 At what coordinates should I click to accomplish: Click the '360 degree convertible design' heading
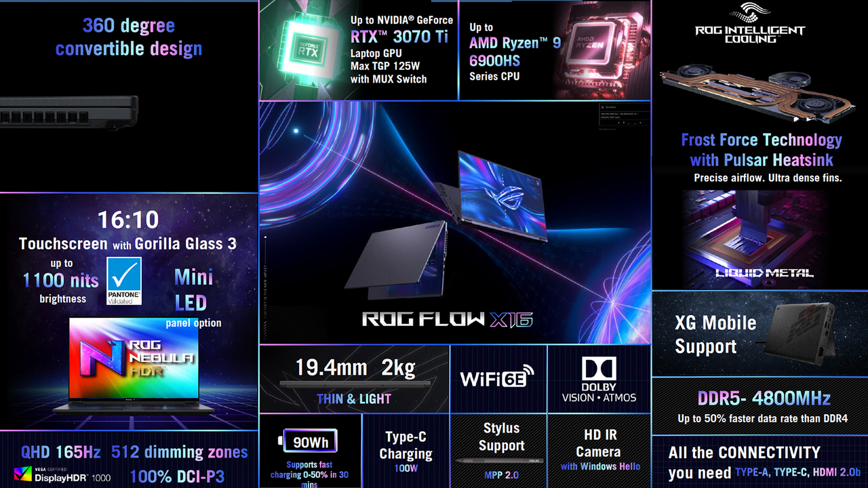[x=129, y=37]
